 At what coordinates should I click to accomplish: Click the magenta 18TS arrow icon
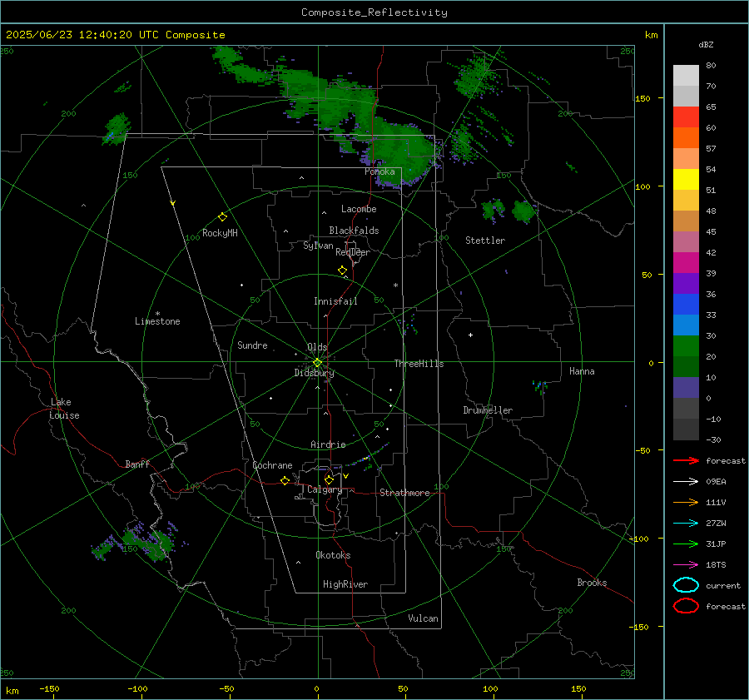(686, 565)
